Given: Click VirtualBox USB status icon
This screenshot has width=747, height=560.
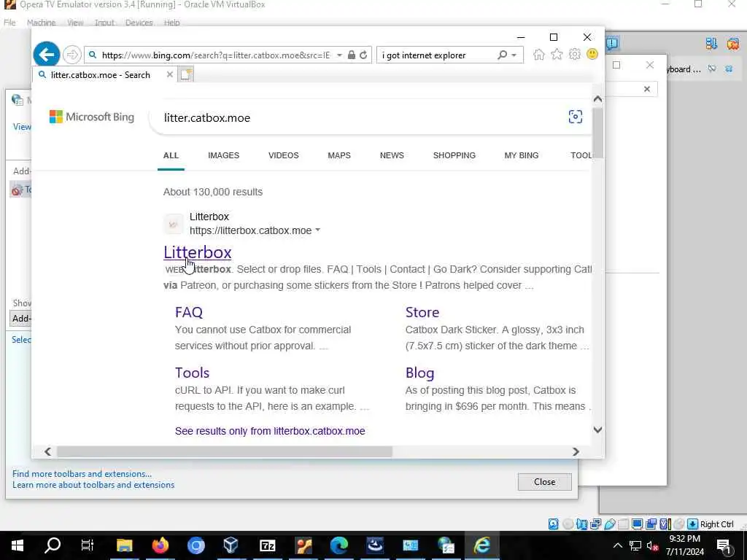Looking at the screenshot, I should [x=609, y=524].
